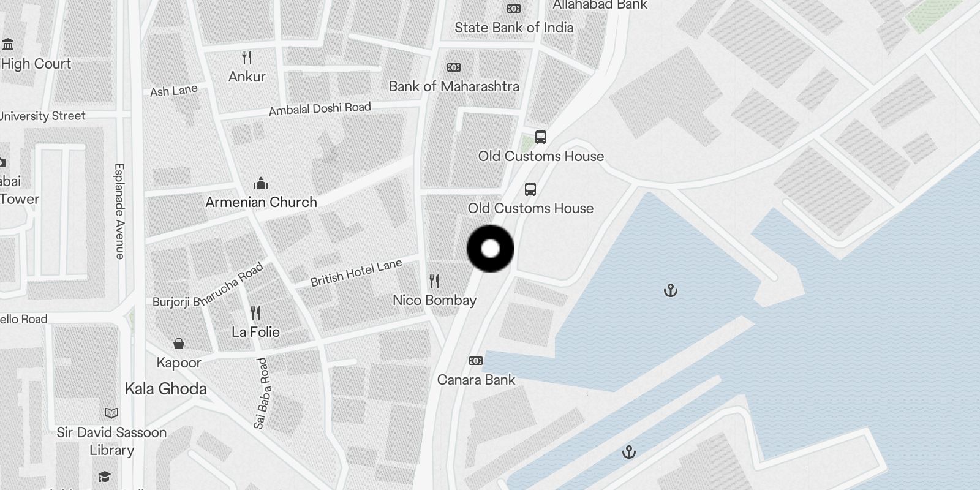Click the Ambalal Doshi Road label
980x490 pixels.
320,109
